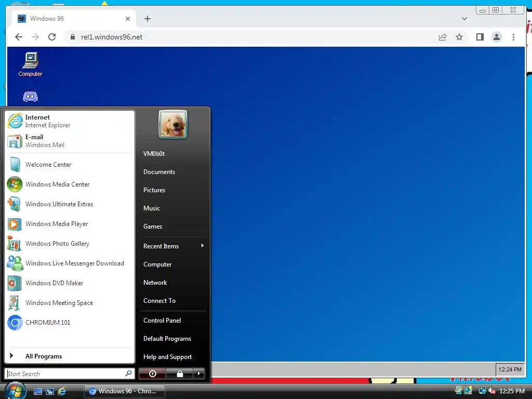Expand shutdown options arrow
This screenshot has height=399, width=532.
(x=199, y=374)
